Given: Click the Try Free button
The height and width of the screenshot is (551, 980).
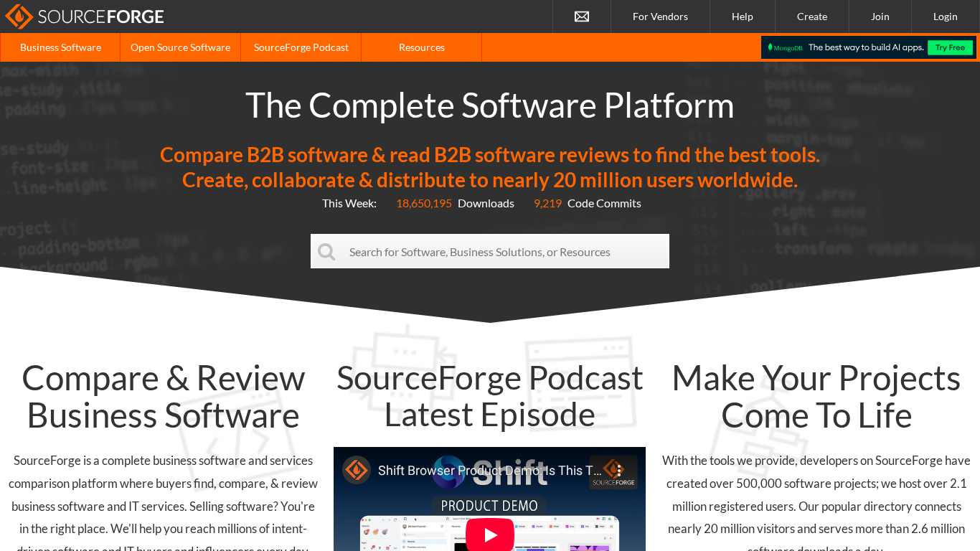Looking at the screenshot, I should tap(951, 47).
